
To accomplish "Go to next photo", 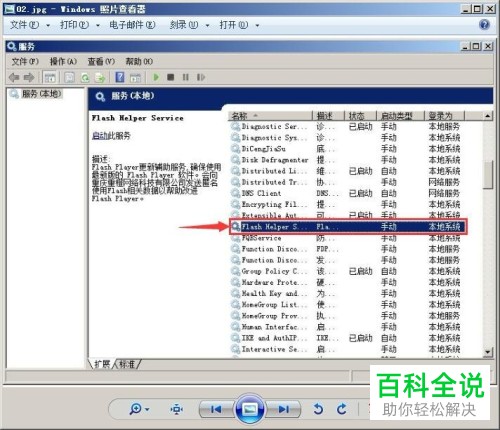I will (x=284, y=409).
